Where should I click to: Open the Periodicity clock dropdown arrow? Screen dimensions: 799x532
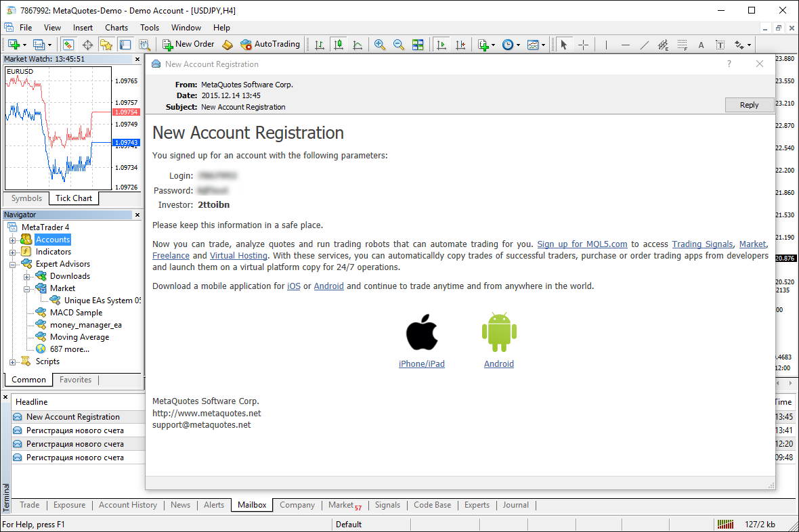[518, 45]
